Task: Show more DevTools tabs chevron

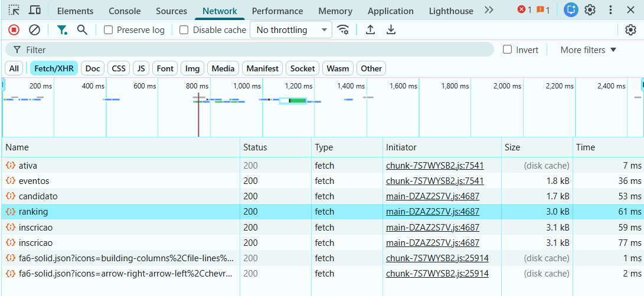Action: pos(488,10)
